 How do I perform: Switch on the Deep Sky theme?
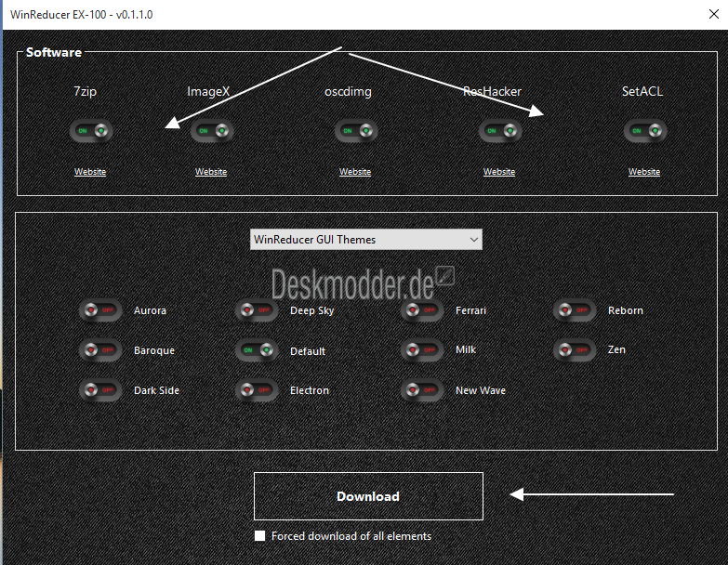[x=257, y=309]
